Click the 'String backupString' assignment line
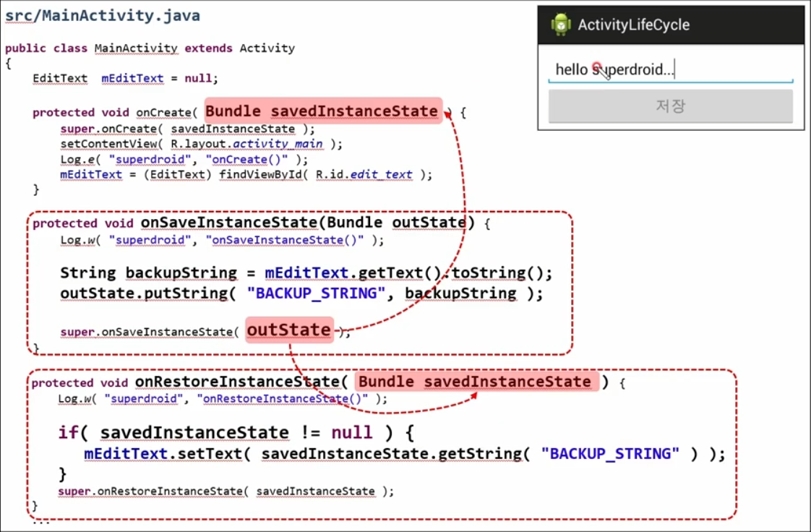 306,273
